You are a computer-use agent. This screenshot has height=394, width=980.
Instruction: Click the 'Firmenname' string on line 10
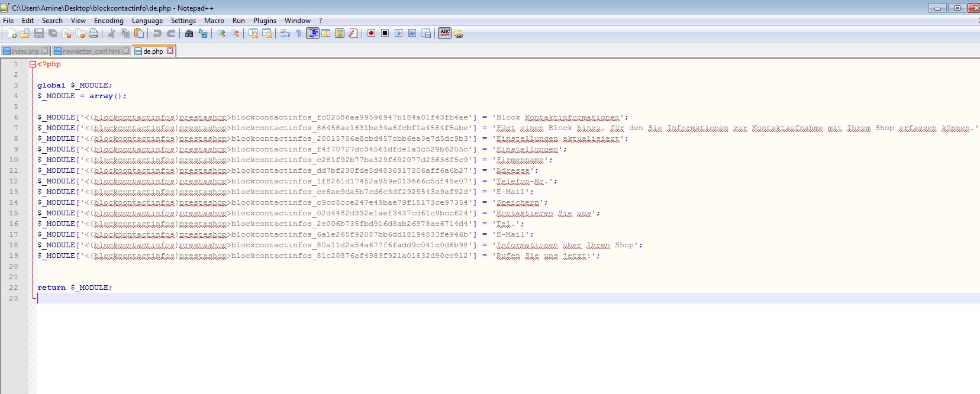pyautogui.click(x=520, y=160)
